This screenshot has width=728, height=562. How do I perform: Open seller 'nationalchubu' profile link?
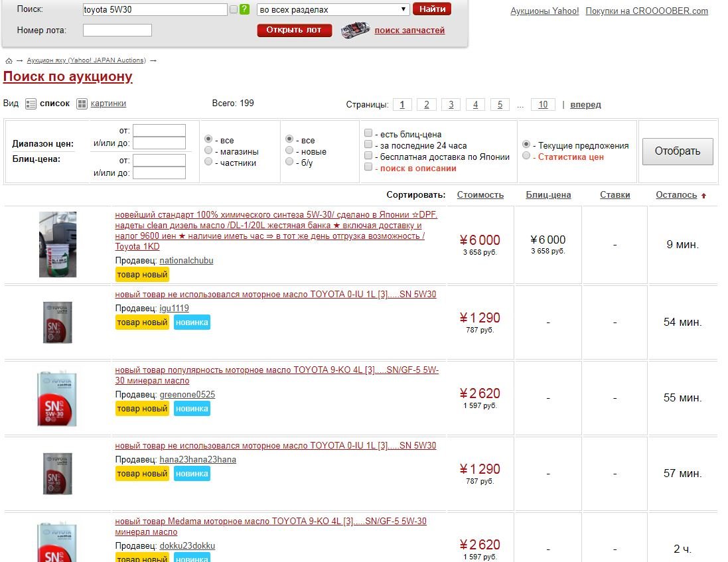186,261
